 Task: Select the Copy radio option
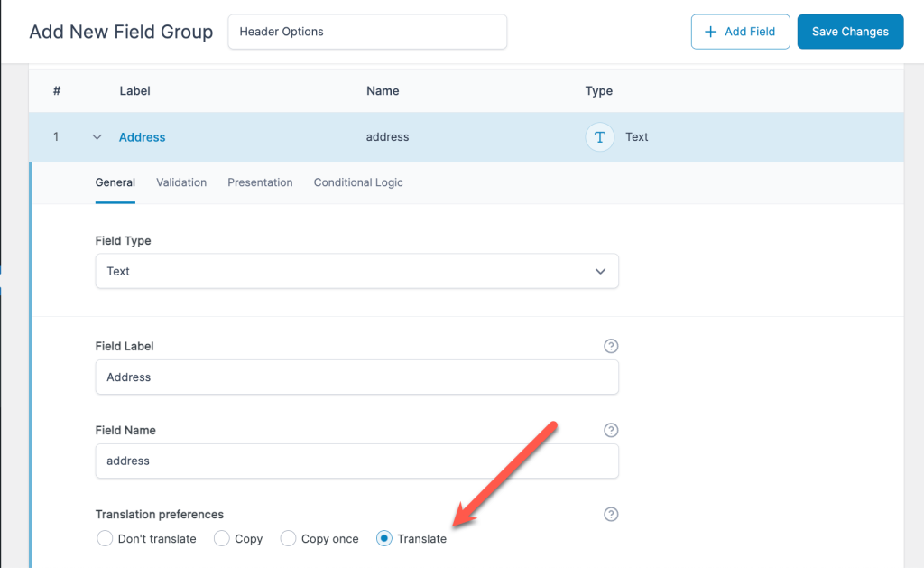(222, 538)
